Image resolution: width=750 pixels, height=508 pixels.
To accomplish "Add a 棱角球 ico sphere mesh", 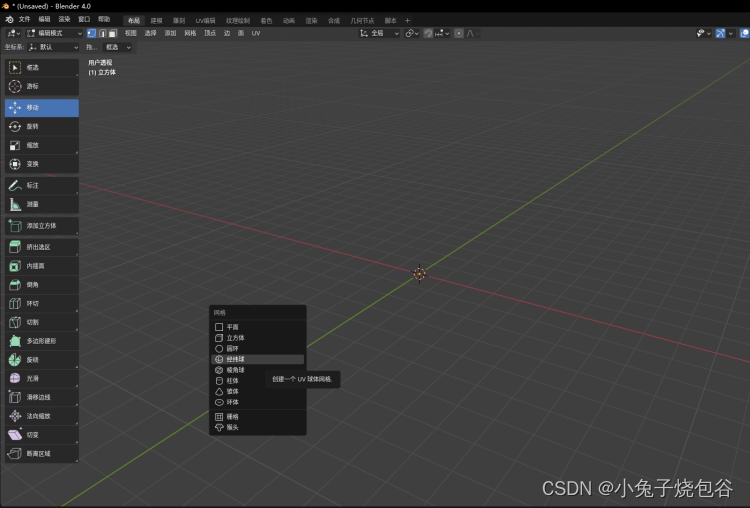I will 258,370.
